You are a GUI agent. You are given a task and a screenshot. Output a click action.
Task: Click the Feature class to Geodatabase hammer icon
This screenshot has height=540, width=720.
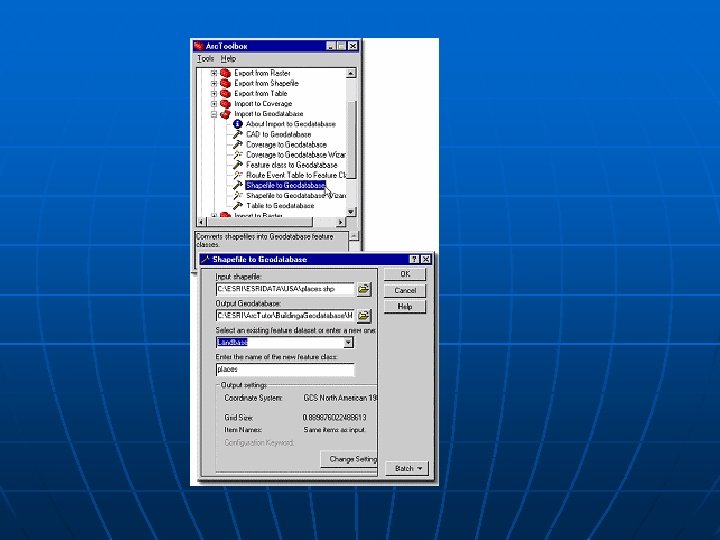pos(238,165)
